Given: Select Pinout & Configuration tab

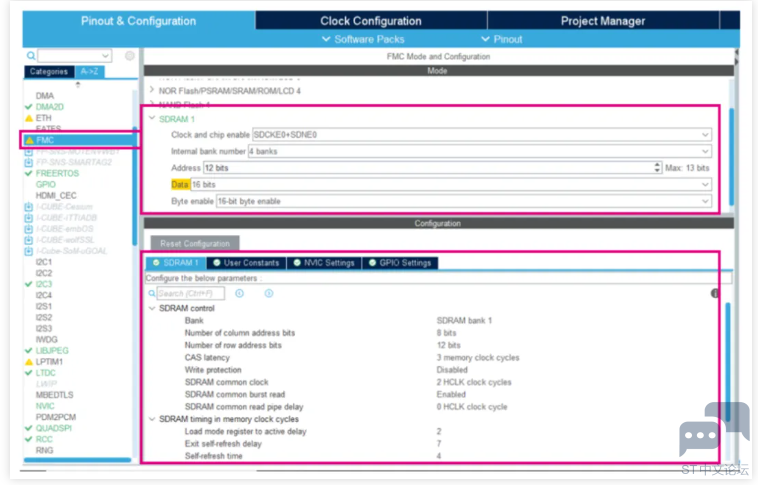Looking at the screenshot, I should point(138,21).
